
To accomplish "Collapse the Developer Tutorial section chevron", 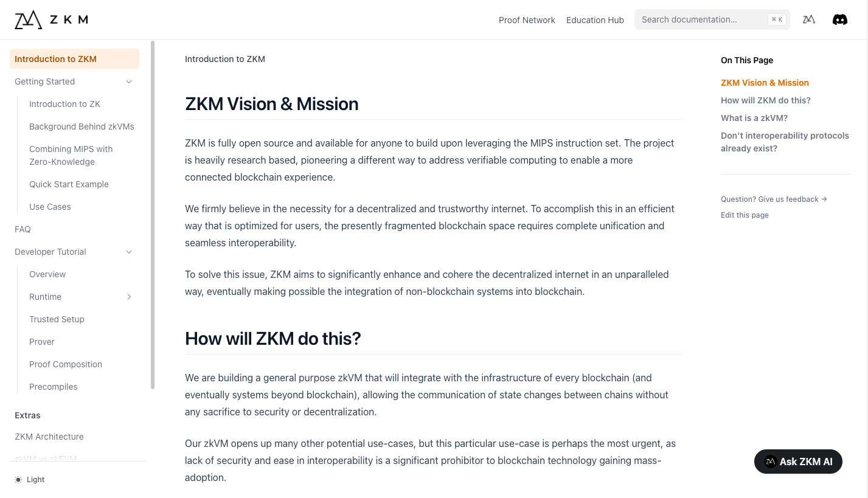I will point(129,252).
